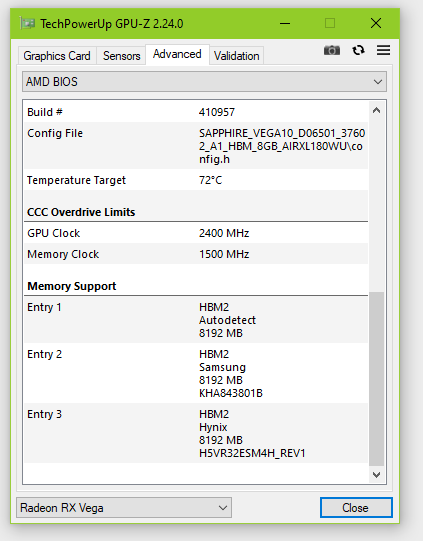Minimize the GPU-Z window
Screen dimensions: 423x541
coord(285,23)
